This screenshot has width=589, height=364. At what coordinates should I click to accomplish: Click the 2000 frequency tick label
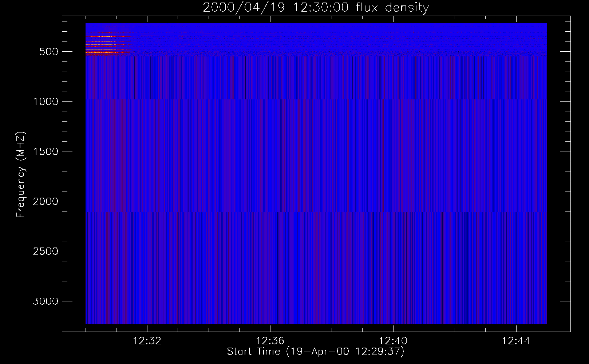pos(46,201)
